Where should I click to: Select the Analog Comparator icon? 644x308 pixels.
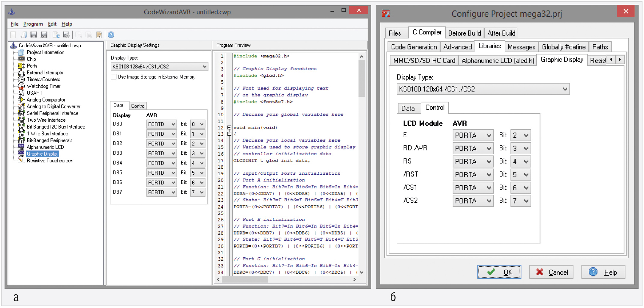coord(21,99)
